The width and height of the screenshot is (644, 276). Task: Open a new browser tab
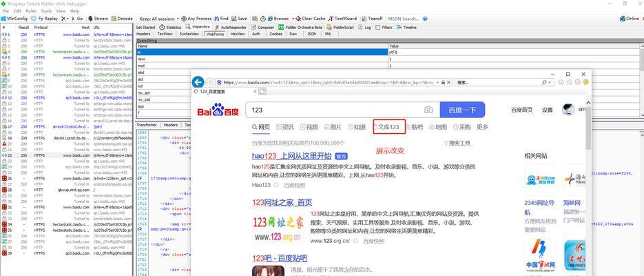262,91
